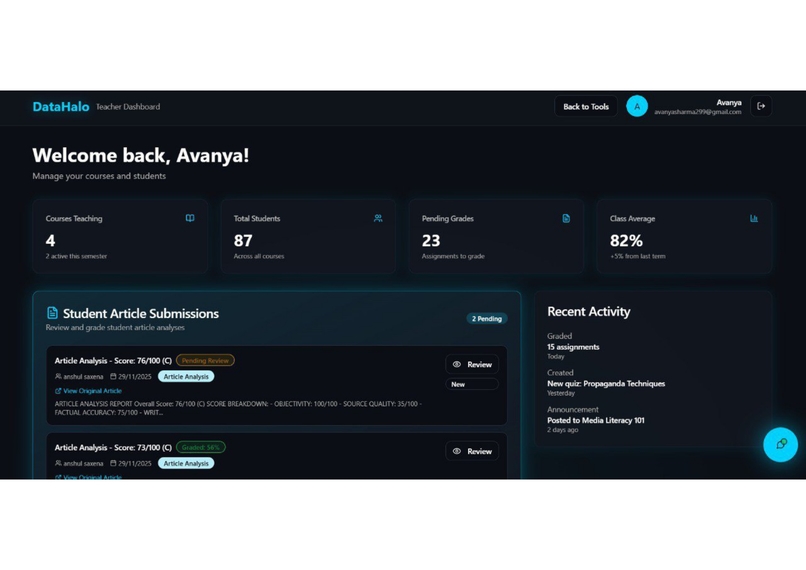The height and width of the screenshot is (570, 806).
Task: Click the 'Recent Activity' heading
Action: tap(589, 311)
